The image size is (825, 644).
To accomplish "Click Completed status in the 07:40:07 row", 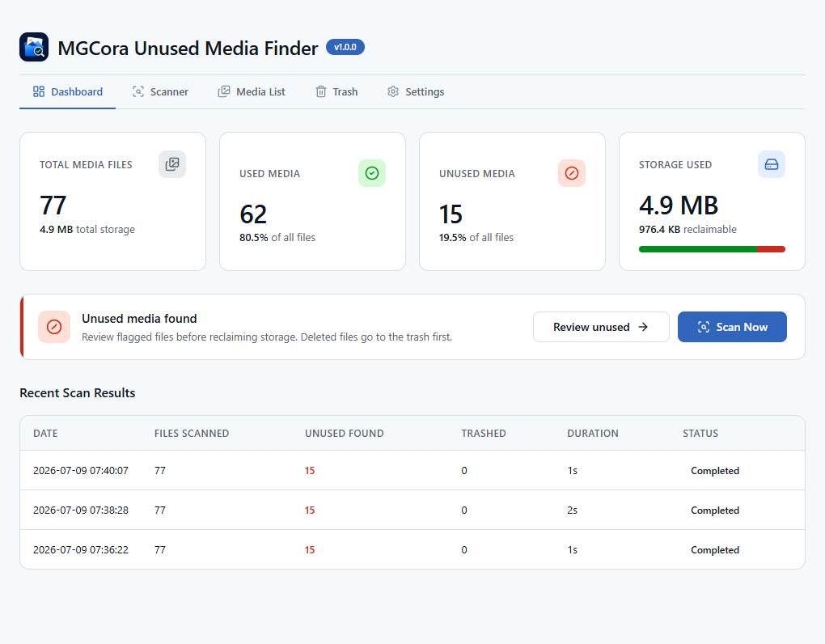I will [714, 470].
